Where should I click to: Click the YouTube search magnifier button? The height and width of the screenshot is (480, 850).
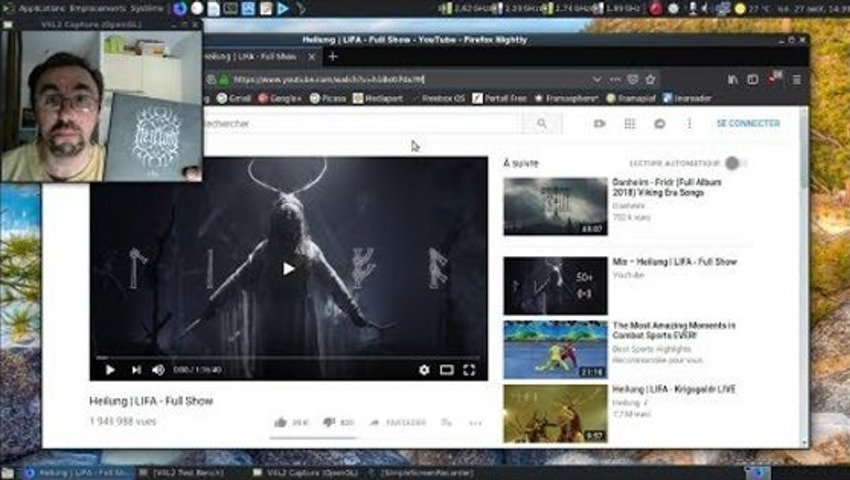(x=542, y=124)
